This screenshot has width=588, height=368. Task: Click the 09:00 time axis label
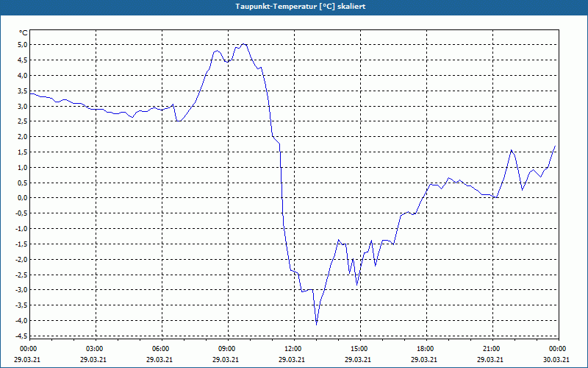[x=226, y=349]
